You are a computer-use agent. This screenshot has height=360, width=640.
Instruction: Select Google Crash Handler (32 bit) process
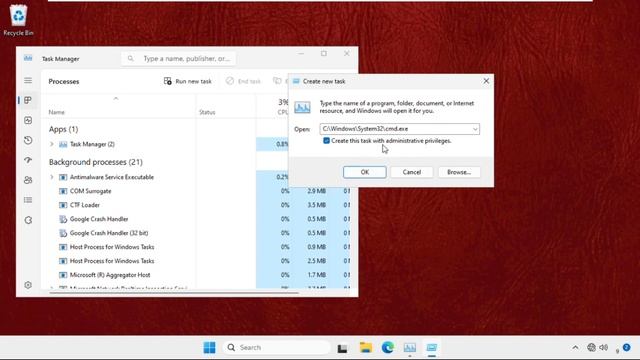pyautogui.click(x=109, y=233)
